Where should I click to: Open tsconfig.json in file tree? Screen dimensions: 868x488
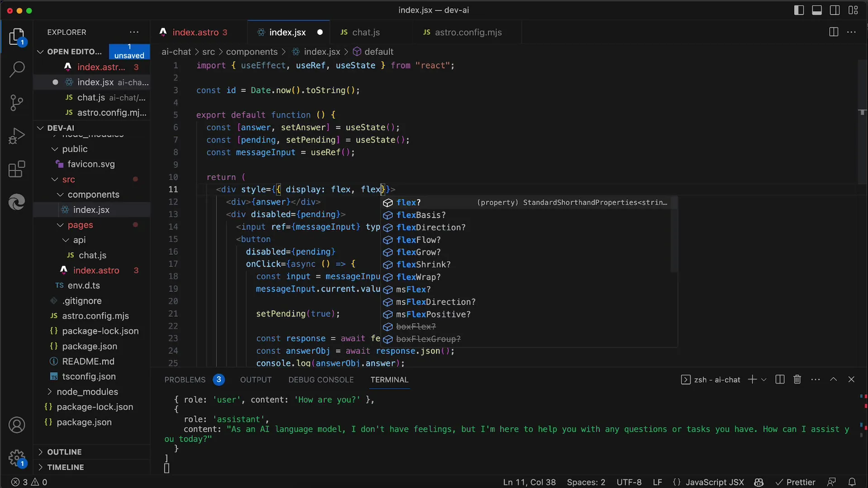89,376
